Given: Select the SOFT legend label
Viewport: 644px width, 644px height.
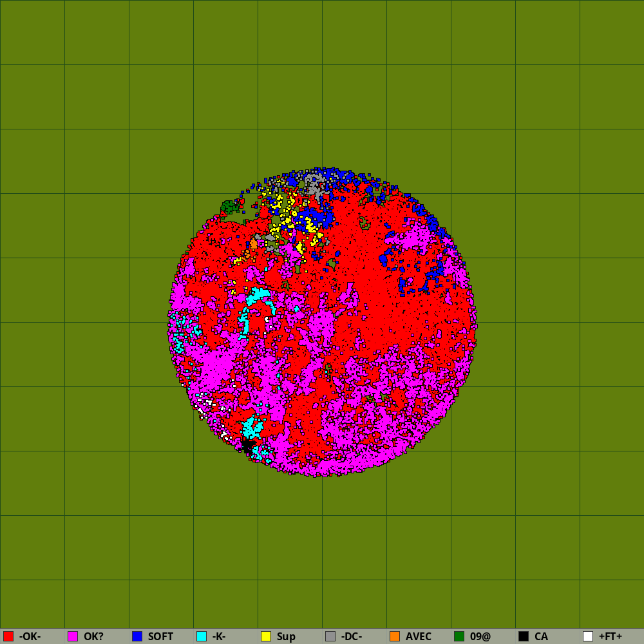Looking at the screenshot, I should pos(160,637).
